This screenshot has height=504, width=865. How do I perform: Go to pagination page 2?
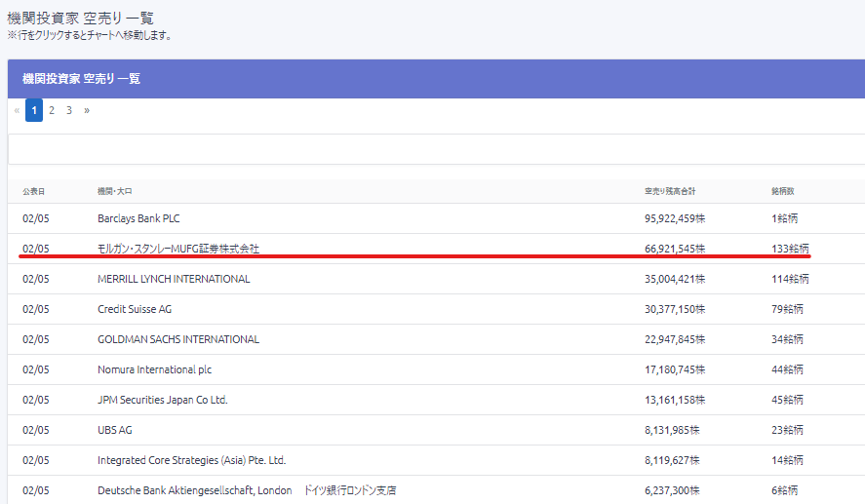[x=52, y=111]
